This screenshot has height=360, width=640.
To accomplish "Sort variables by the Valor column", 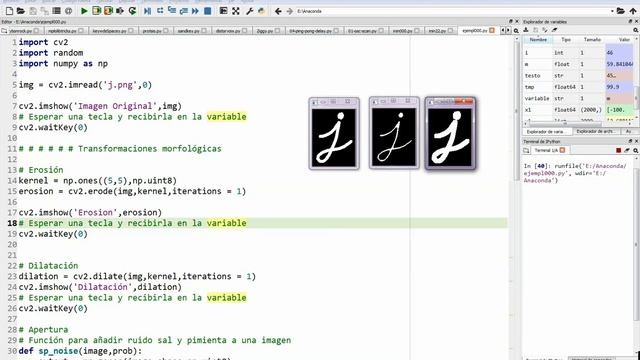I will pyautogui.click(x=624, y=40).
